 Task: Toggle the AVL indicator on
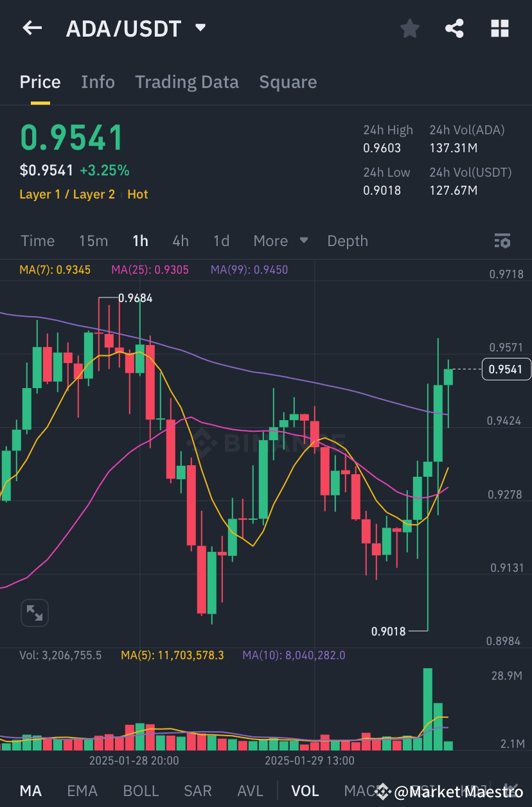coord(250,791)
